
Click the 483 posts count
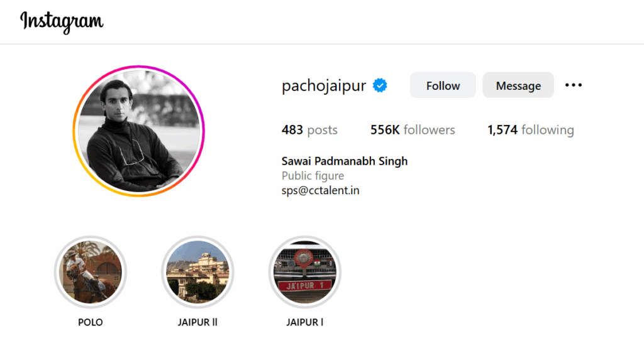(x=309, y=130)
